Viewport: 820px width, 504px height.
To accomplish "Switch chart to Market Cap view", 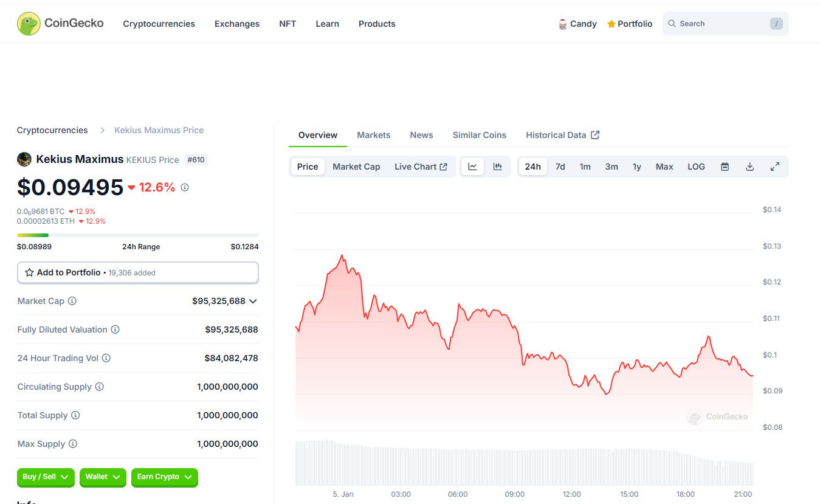I will 356,167.
